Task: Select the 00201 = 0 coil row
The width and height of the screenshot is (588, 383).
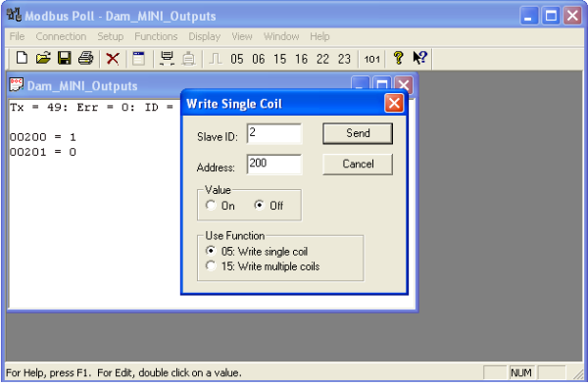Action: (x=43, y=152)
